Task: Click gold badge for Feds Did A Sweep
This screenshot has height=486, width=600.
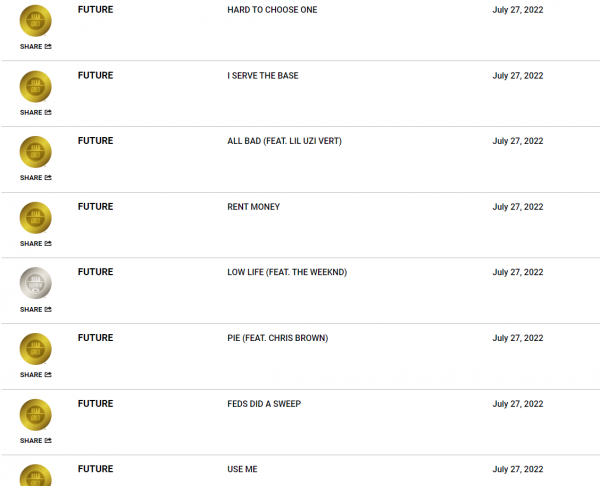Action: coord(36,415)
